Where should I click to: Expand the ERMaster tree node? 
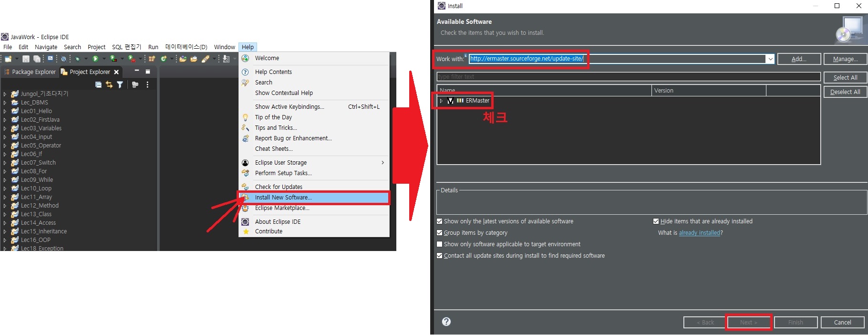(x=442, y=101)
